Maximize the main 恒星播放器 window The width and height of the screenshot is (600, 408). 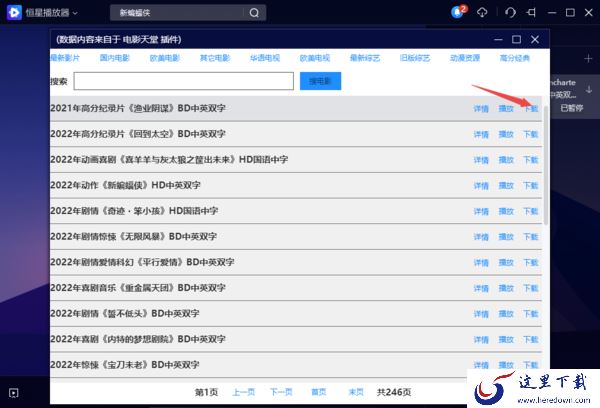[570, 13]
